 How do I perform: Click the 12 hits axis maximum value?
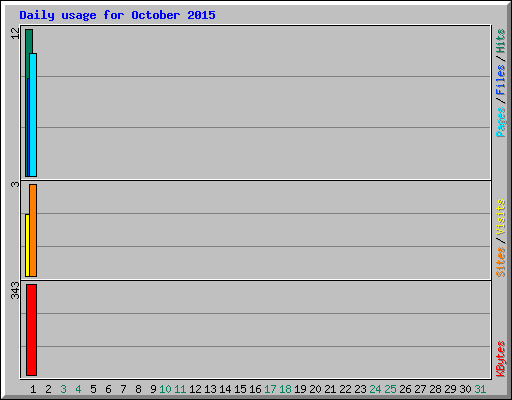15,33
